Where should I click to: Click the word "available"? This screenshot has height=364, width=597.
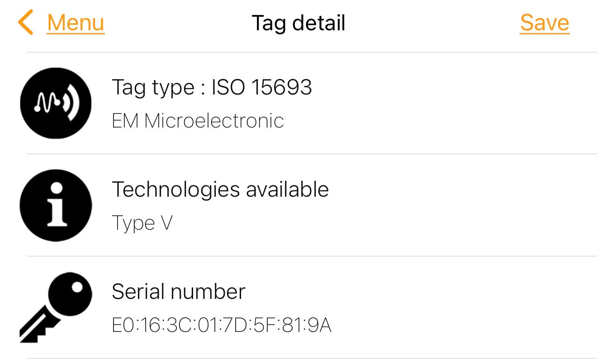pyautogui.click(x=287, y=189)
